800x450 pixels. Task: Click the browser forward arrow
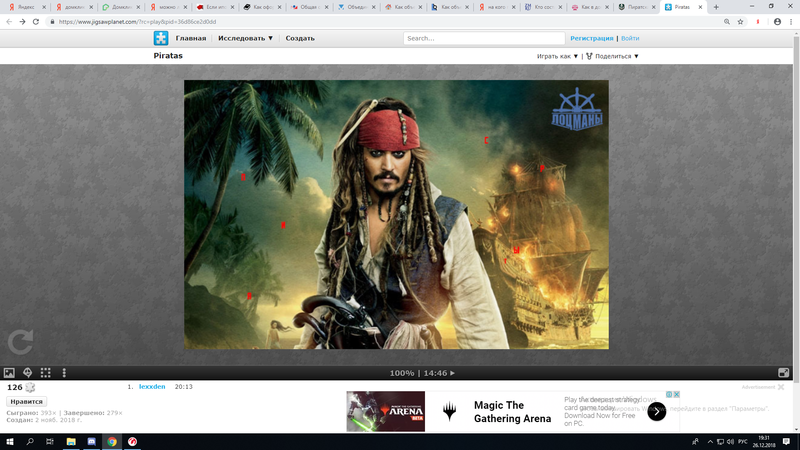(x=22, y=22)
